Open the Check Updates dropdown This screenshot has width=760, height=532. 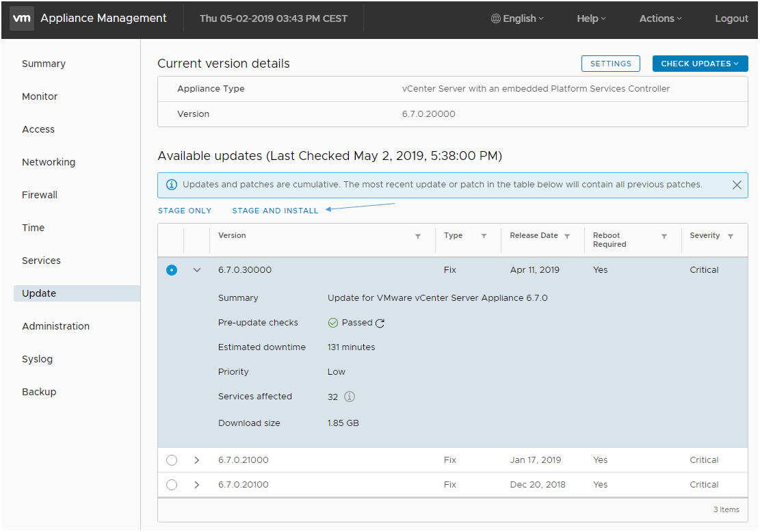(700, 63)
